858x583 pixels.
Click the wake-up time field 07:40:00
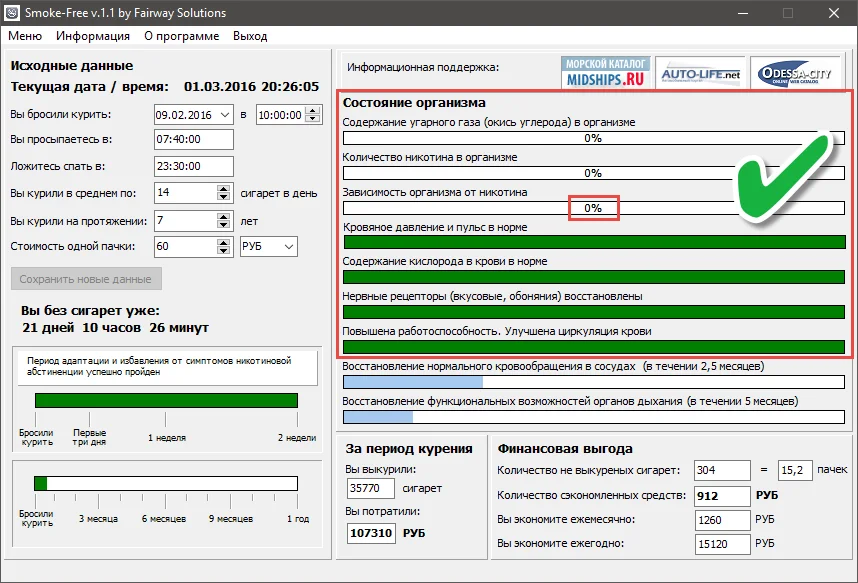click(x=193, y=141)
